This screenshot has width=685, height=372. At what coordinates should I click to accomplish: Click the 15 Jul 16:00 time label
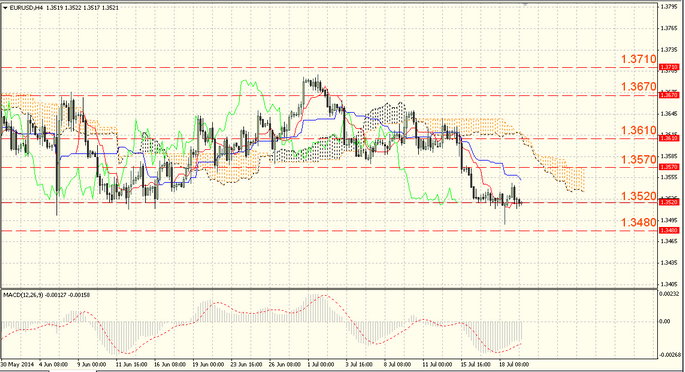point(476,364)
